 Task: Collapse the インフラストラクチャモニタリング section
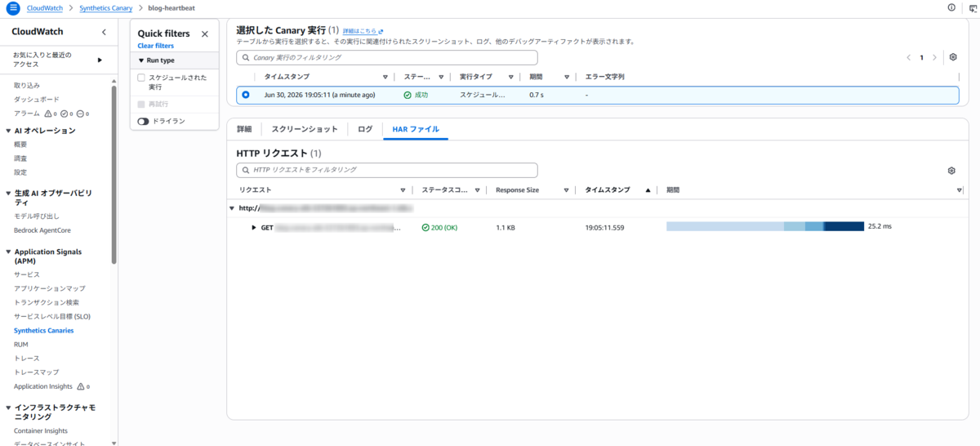(x=8, y=407)
